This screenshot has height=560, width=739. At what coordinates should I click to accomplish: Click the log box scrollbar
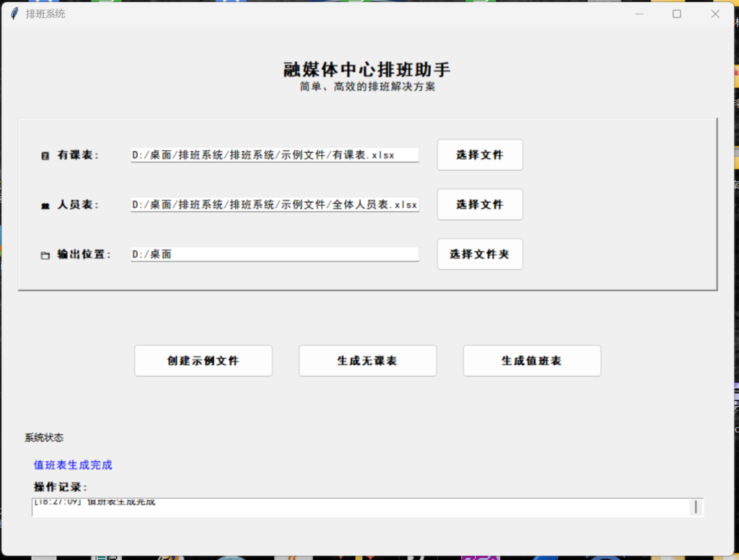(x=696, y=507)
